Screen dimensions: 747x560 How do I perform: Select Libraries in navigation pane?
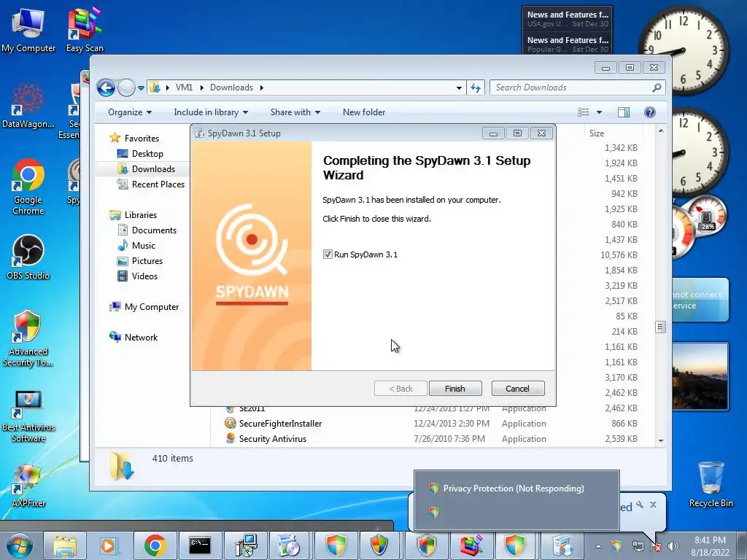click(x=141, y=215)
